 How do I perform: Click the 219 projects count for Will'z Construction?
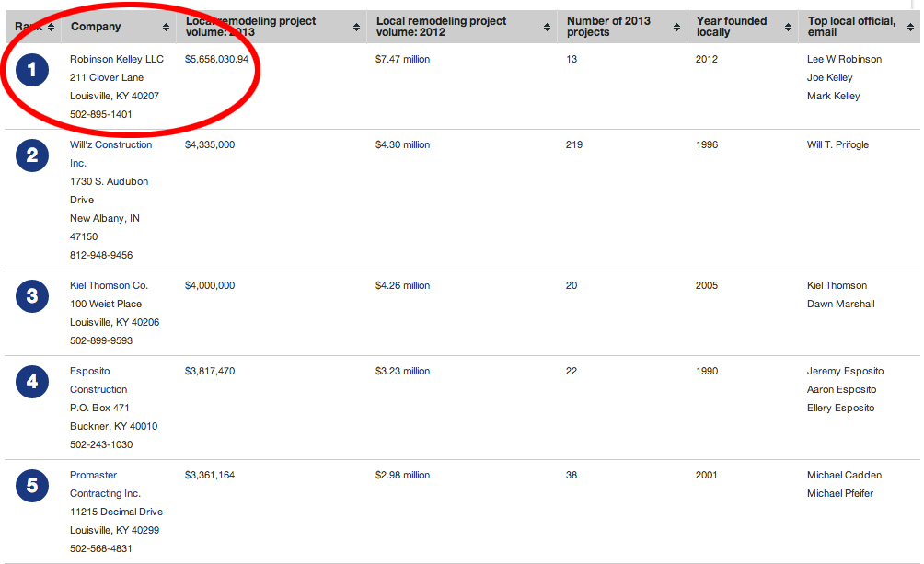[x=573, y=144]
